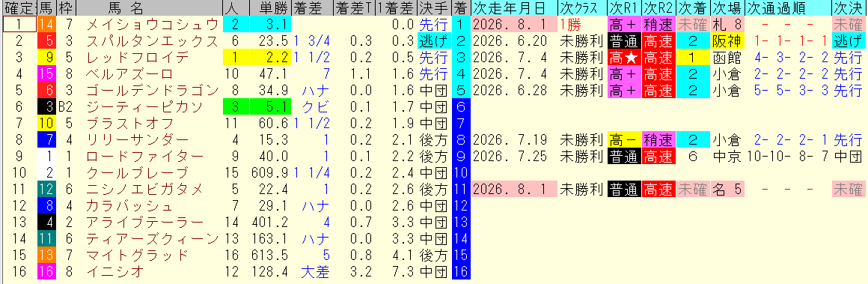The image size is (868, 284).
Task: Click next race date 2026. 7.25
Action: click(x=514, y=157)
